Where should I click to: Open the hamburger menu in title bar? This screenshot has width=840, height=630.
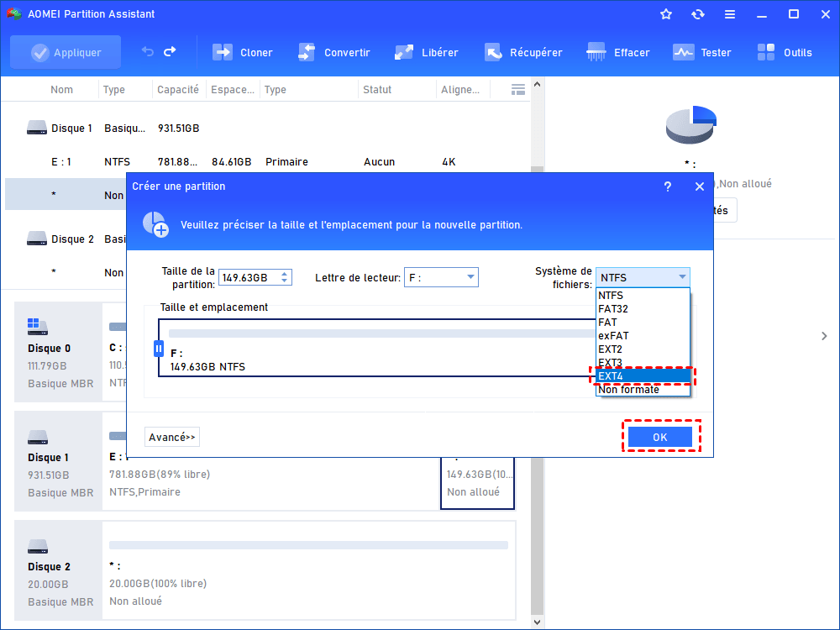coord(730,14)
